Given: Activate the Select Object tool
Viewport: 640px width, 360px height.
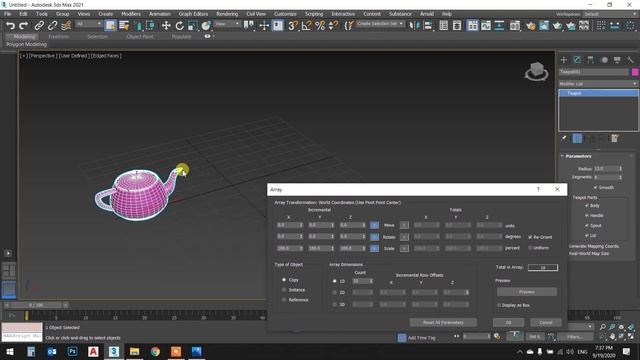Looking at the screenshot, I should click(110, 26).
